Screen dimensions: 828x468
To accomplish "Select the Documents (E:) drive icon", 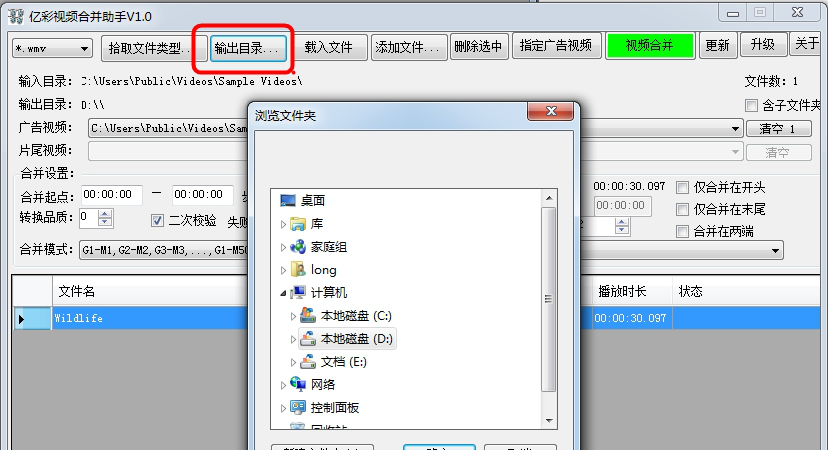I will pos(308,362).
